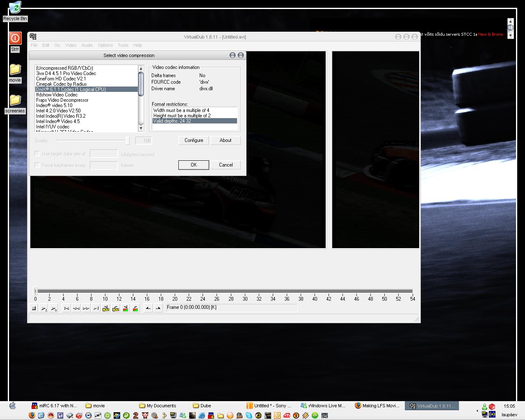Viewport: 525px width, 420px height.
Task: Click the green Messenger buddy tray icon
Action: coord(484,406)
